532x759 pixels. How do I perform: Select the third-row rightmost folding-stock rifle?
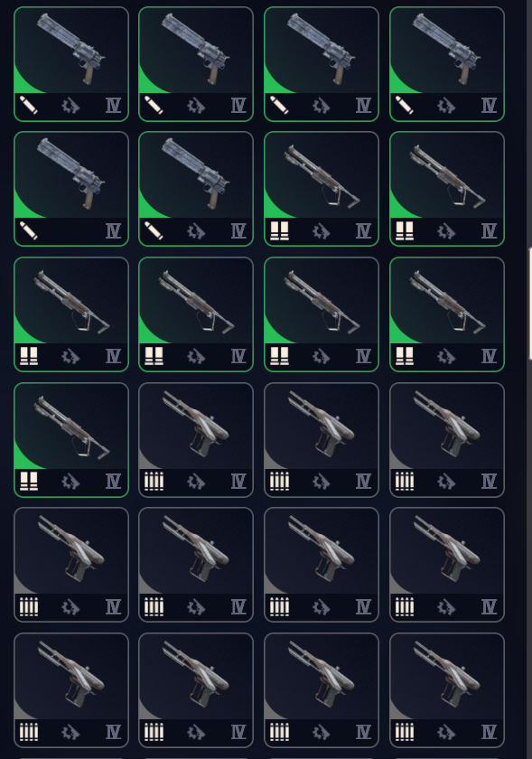pos(447,314)
